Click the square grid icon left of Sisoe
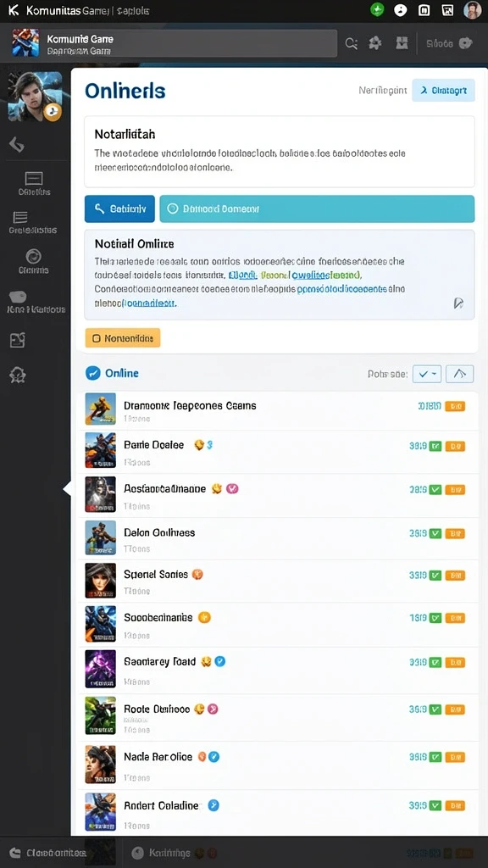The height and width of the screenshot is (868, 488). point(402,43)
